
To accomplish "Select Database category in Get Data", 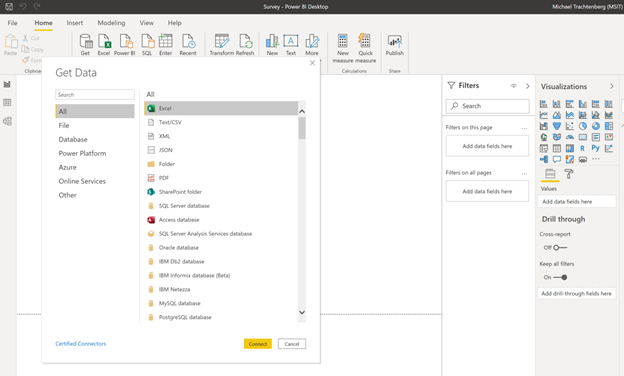I will [95, 139].
